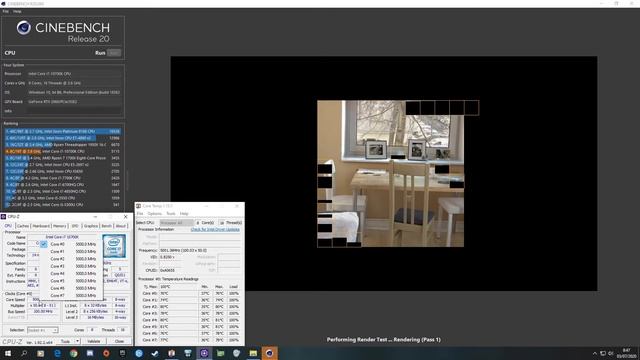Open Core Temp Tools menu
The image size is (640, 360).
click(171, 213)
